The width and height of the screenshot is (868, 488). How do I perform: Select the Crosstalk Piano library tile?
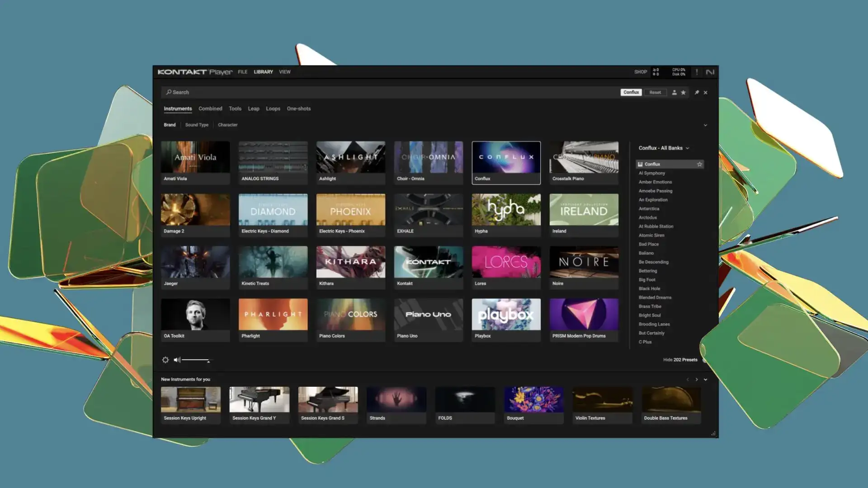click(584, 163)
